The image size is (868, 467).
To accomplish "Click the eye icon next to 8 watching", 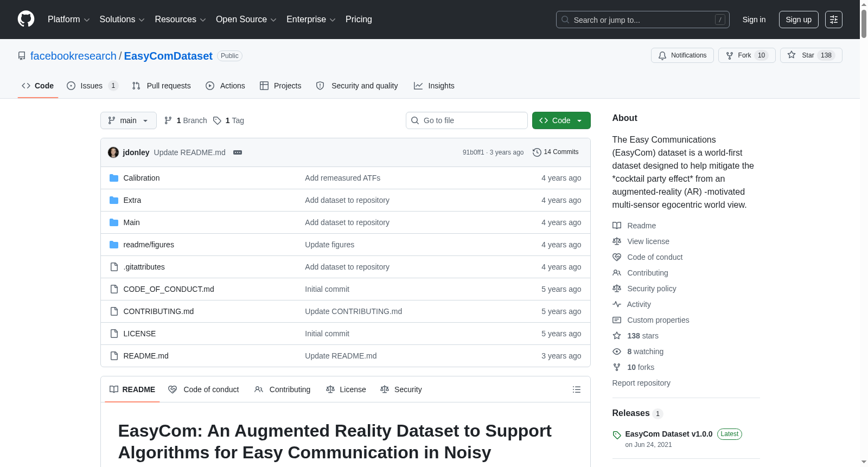I will (x=617, y=351).
